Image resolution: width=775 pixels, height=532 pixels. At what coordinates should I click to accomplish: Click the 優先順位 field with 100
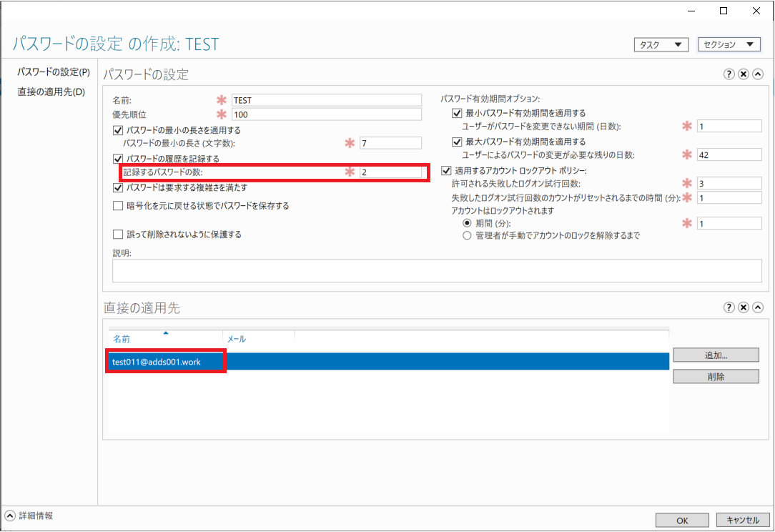(x=326, y=114)
